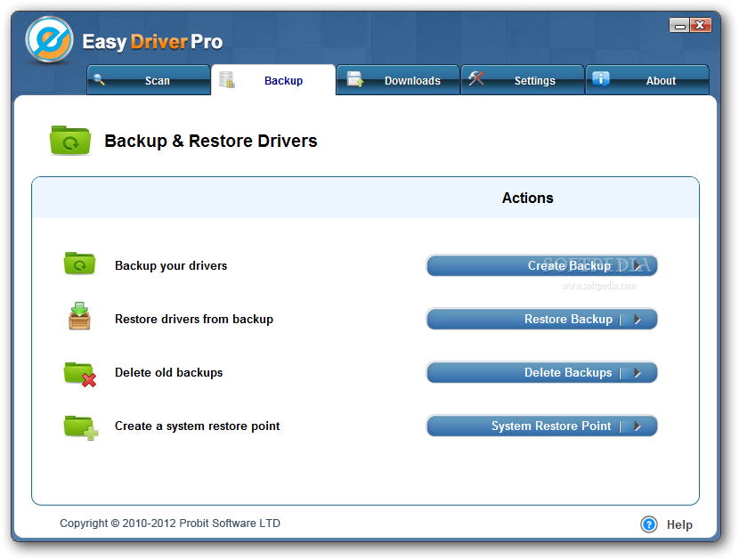Click the magnifier icon on Scan tab

(x=99, y=79)
